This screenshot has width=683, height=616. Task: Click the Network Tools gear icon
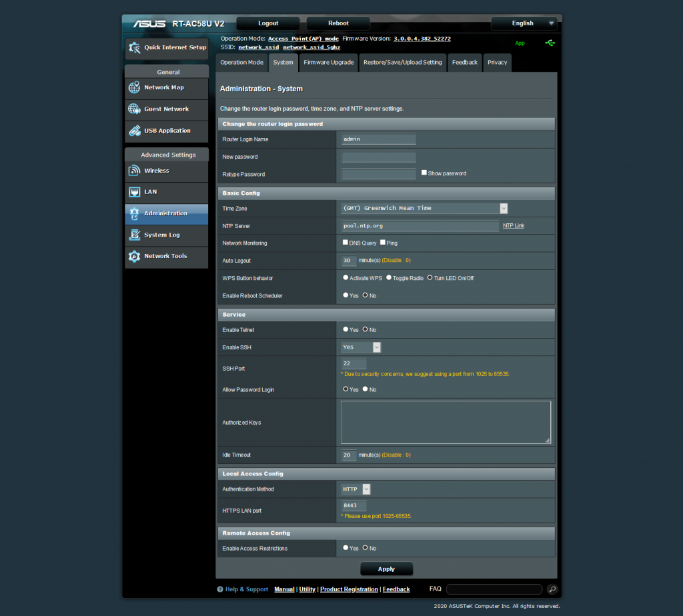(x=134, y=257)
